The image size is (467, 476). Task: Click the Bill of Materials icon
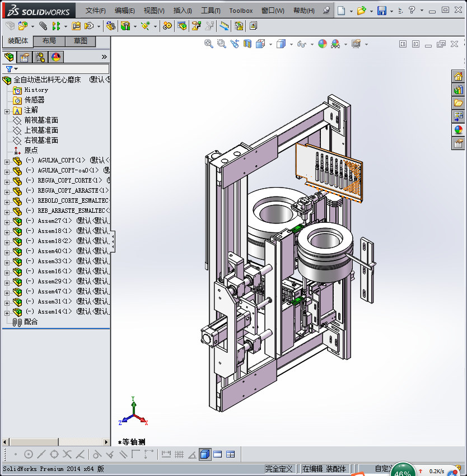[182, 26]
